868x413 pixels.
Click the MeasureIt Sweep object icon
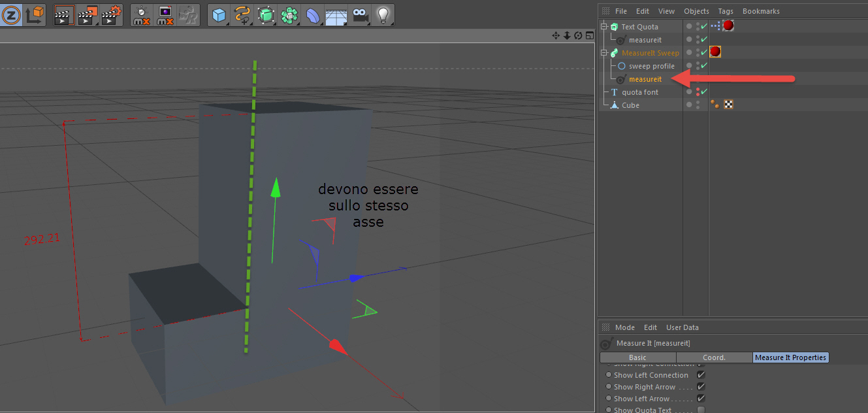point(614,53)
